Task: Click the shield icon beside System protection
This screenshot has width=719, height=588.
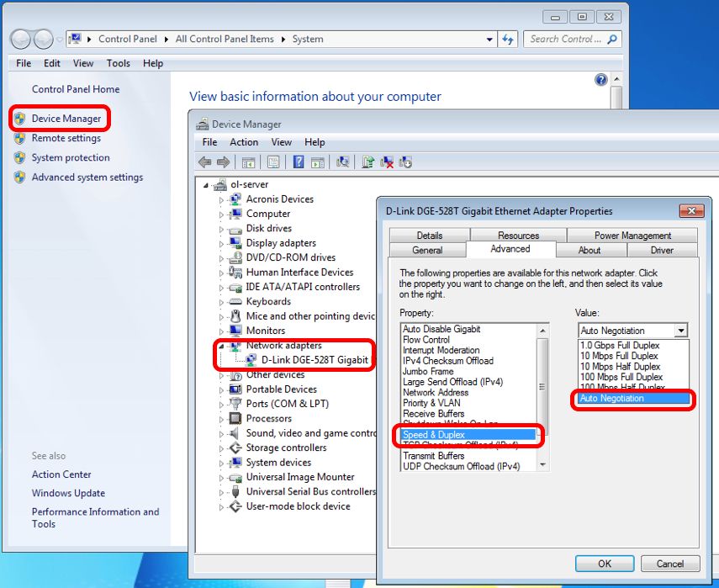Action: pyautogui.click(x=19, y=158)
